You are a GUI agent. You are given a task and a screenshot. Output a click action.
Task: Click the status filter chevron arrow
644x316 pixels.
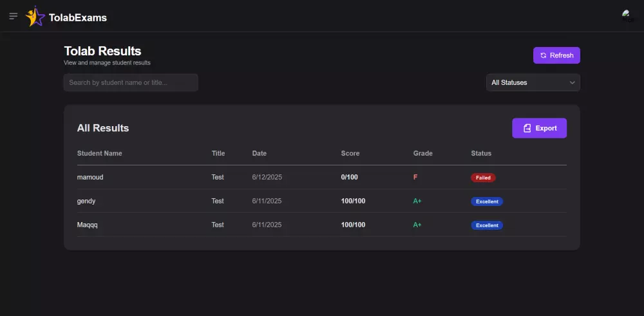pyautogui.click(x=572, y=82)
